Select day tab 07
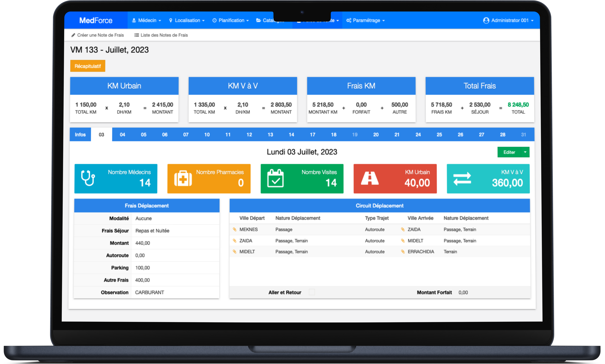 (186, 135)
